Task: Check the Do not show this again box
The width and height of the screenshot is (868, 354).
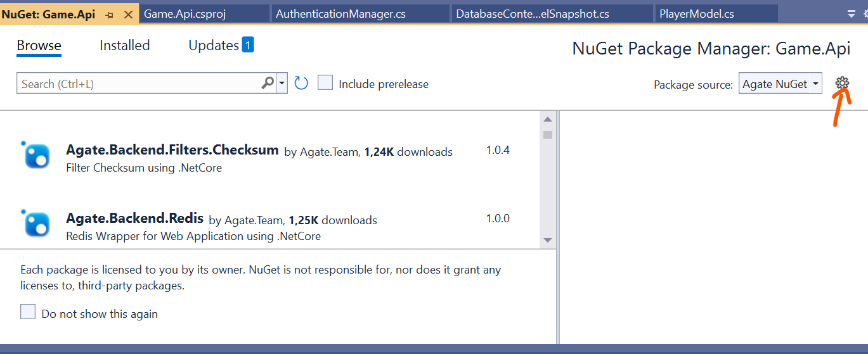Action: pyautogui.click(x=28, y=312)
